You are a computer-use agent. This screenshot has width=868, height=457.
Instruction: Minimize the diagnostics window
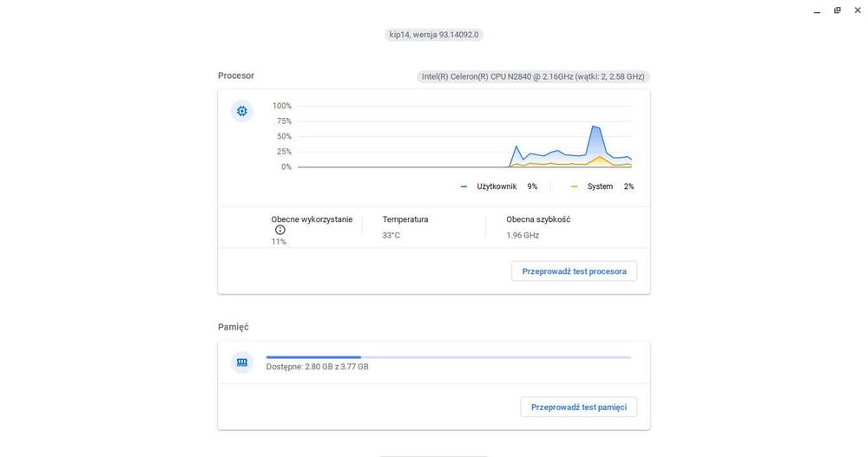[x=817, y=10]
